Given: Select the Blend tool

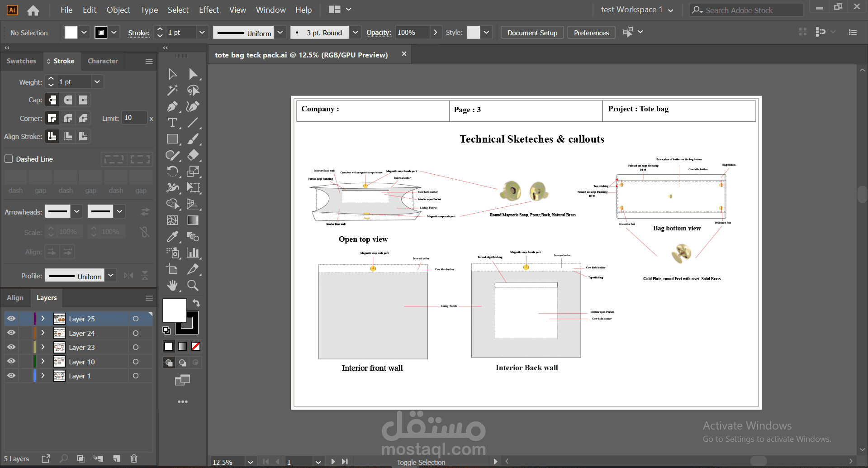Looking at the screenshot, I should 193,237.
